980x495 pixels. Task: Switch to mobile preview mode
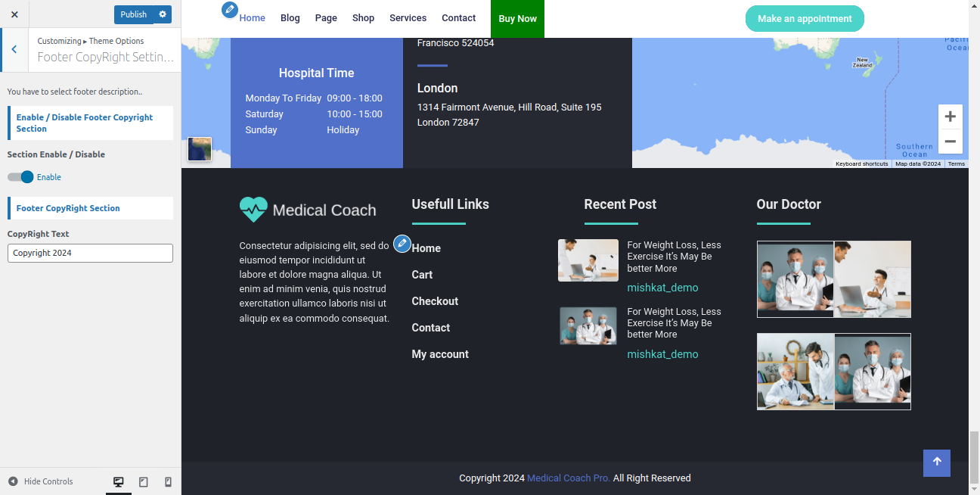coord(168,482)
